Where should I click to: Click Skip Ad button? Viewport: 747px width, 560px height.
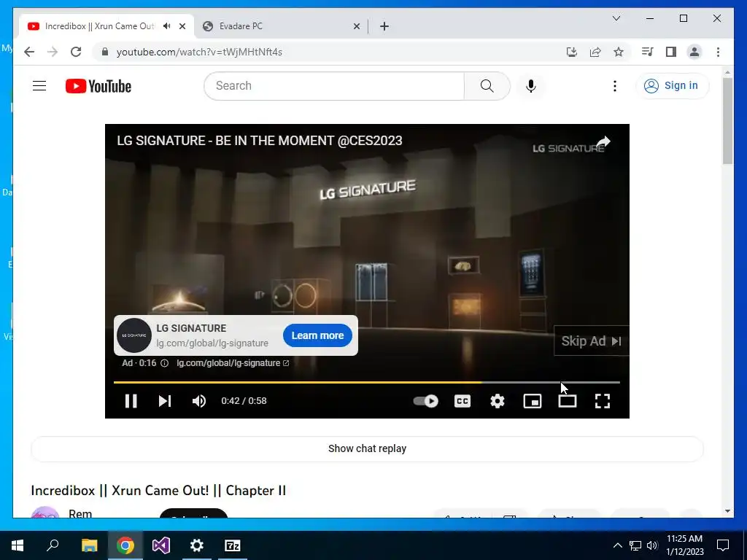(x=591, y=341)
